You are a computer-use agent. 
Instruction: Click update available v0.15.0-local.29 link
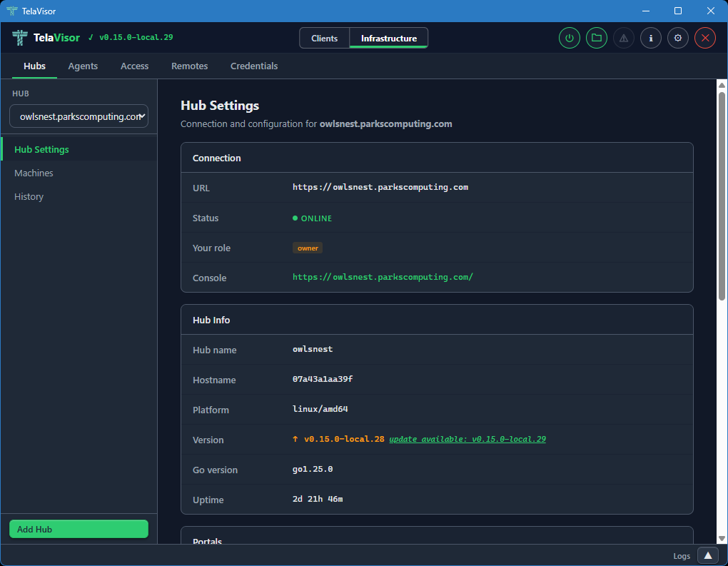[x=467, y=439]
